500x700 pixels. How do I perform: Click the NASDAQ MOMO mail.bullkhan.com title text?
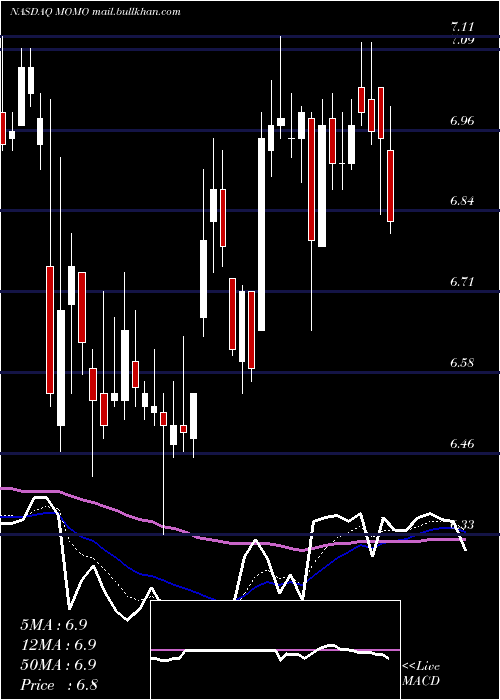tap(96, 12)
